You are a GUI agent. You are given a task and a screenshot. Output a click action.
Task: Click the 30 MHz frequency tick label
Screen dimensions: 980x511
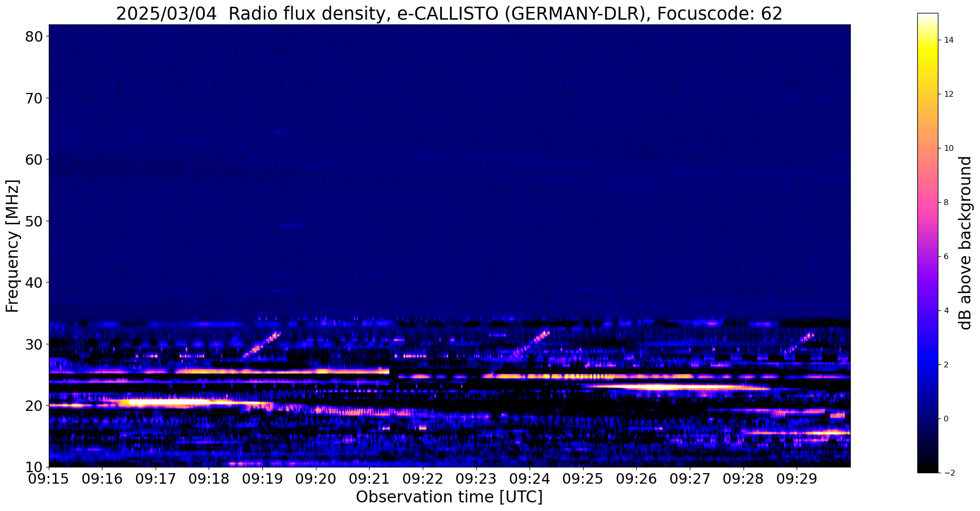point(34,344)
